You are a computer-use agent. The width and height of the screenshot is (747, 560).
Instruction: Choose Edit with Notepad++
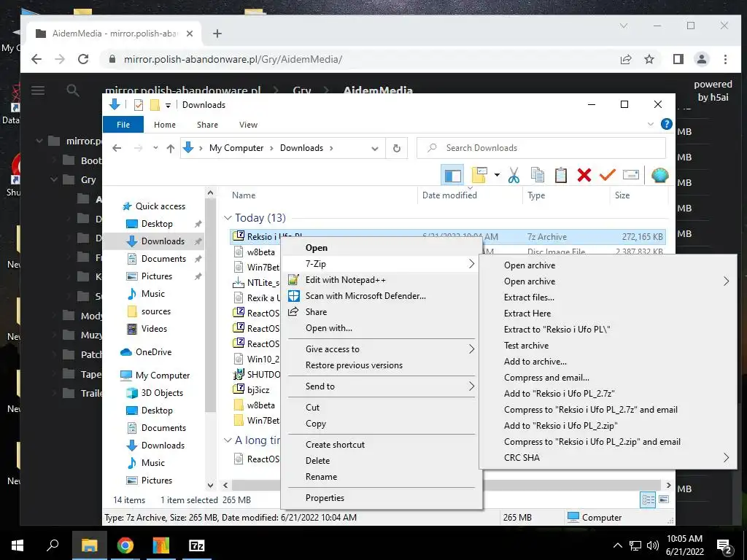(x=381, y=280)
